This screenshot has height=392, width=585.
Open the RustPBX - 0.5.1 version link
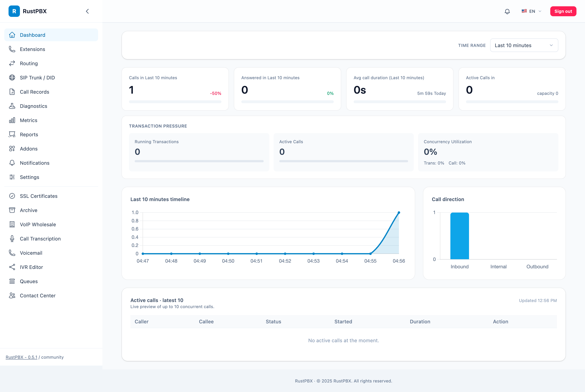click(x=22, y=357)
